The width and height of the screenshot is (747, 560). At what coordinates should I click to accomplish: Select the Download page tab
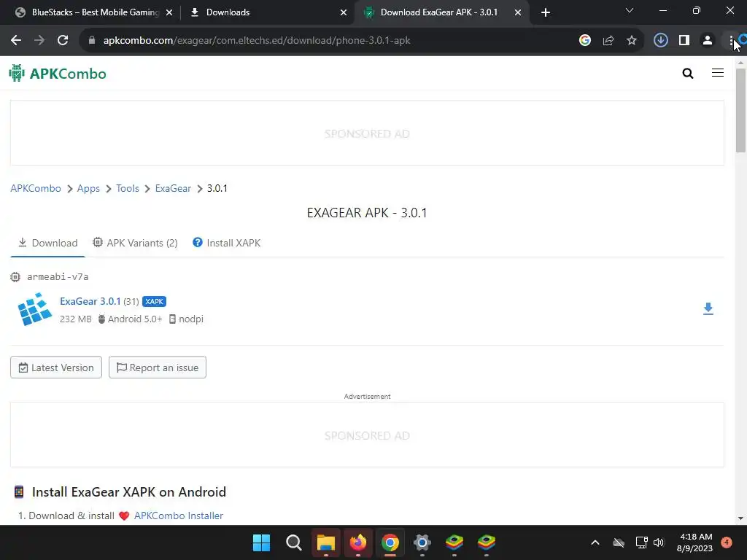pos(47,243)
